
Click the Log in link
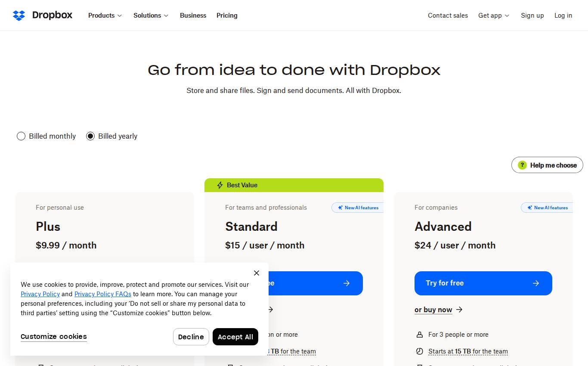coord(563,16)
